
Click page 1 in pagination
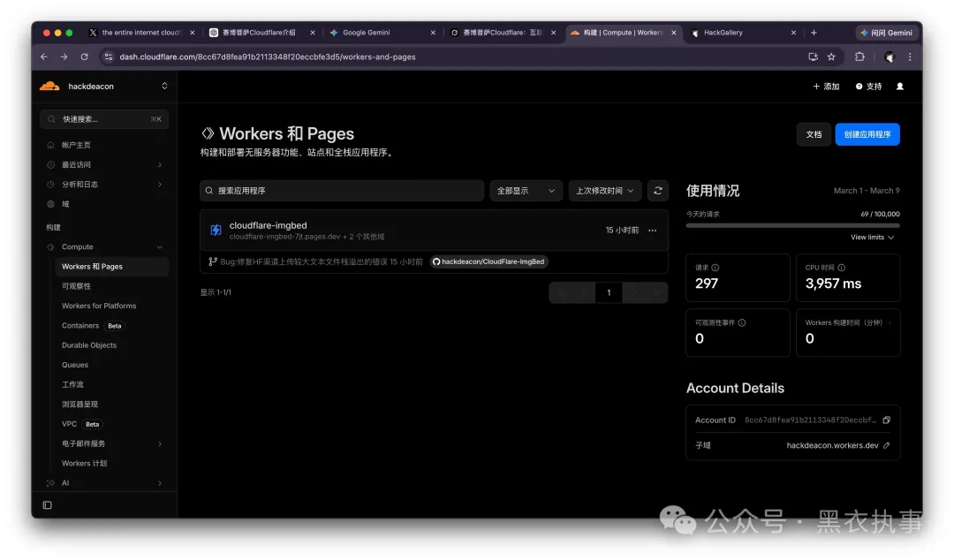pos(609,292)
